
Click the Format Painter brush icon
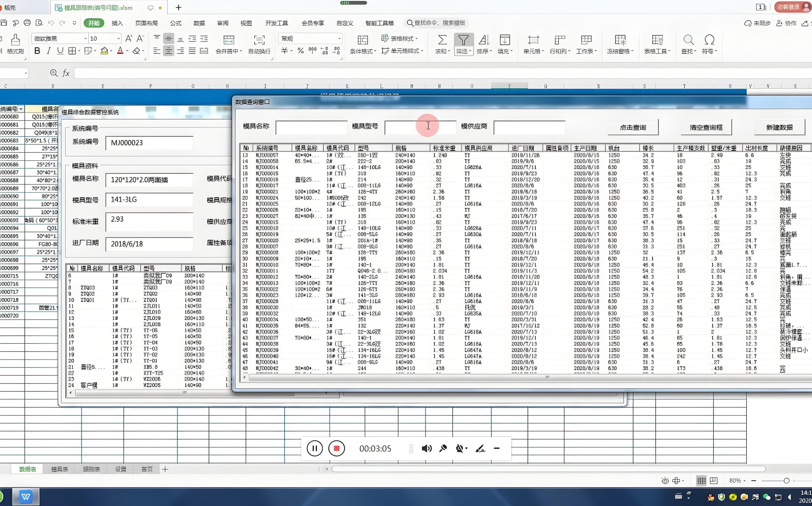pos(16,40)
